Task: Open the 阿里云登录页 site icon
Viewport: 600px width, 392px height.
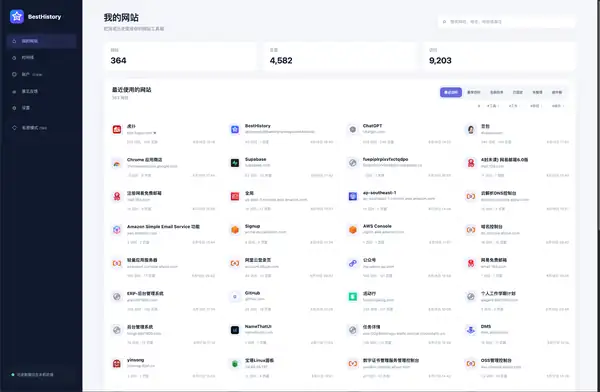Action: 235,263
